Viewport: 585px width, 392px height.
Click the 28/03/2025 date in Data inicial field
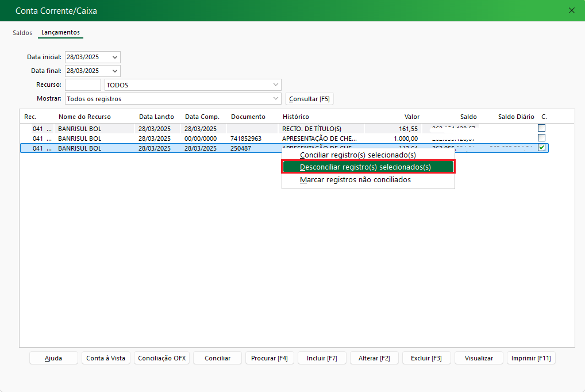click(x=83, y=57)
